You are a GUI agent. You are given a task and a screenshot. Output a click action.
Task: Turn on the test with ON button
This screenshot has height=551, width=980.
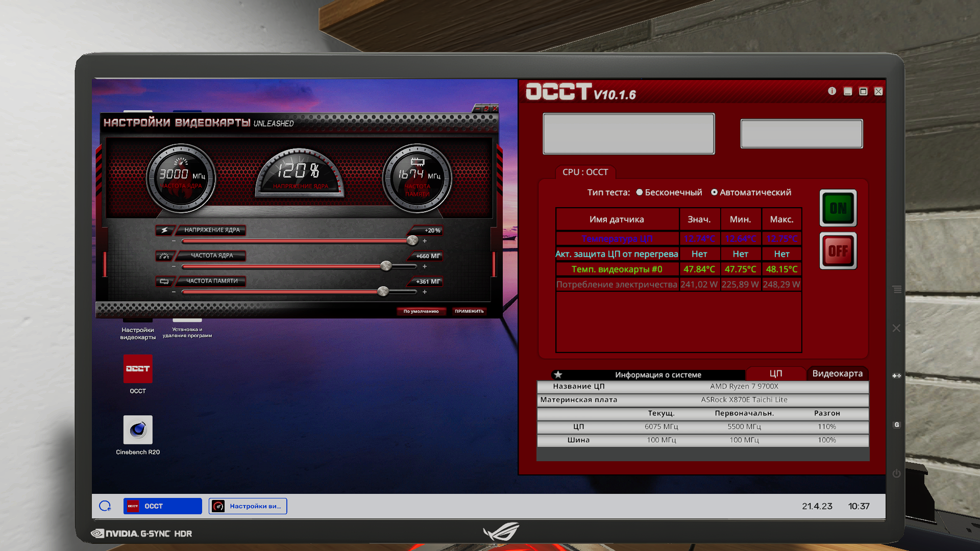(838, 208)
